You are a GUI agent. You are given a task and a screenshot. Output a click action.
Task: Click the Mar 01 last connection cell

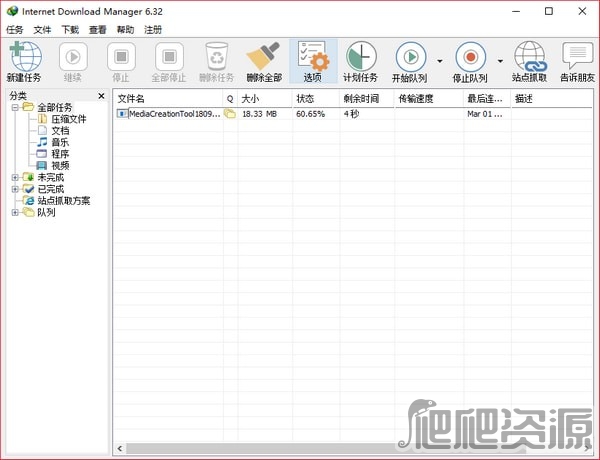tap(484, 114)
